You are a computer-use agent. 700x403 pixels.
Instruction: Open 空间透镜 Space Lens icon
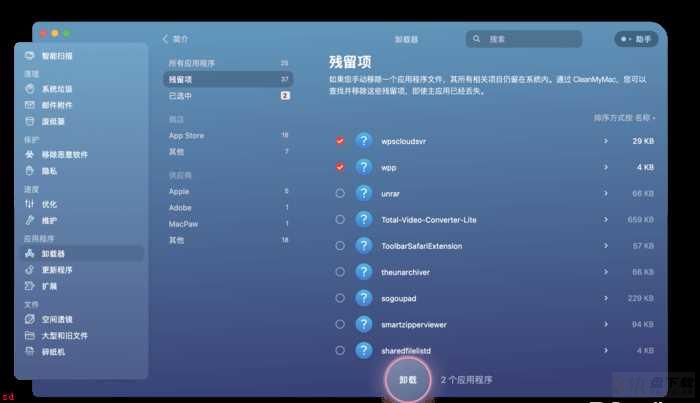coord(30,319)
